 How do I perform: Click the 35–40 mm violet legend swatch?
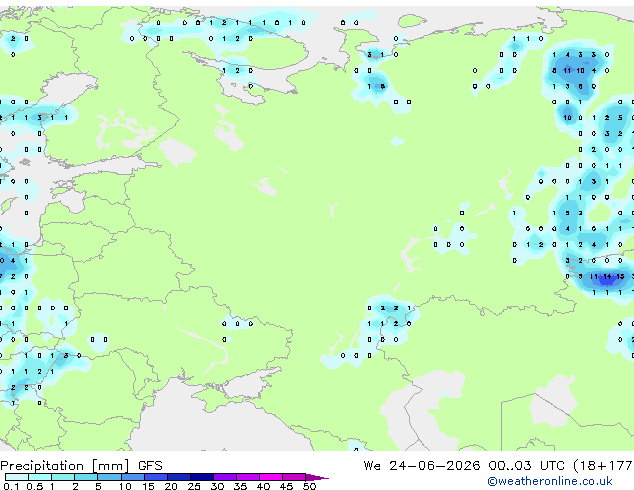[x=247, y=477]
